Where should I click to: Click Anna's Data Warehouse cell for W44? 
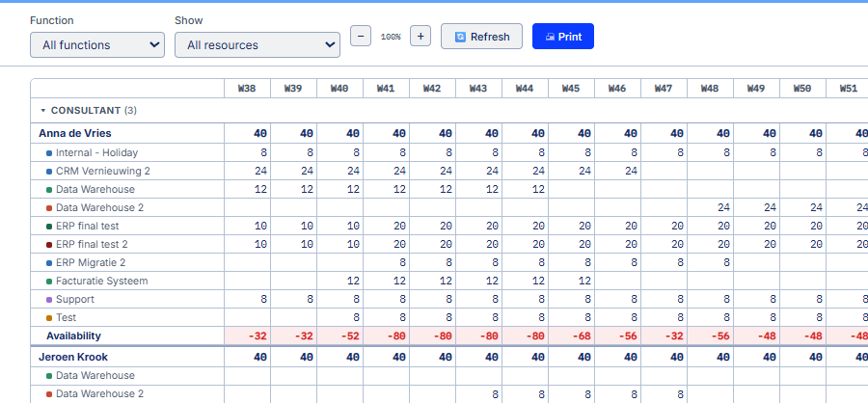[x=526, y=189]
